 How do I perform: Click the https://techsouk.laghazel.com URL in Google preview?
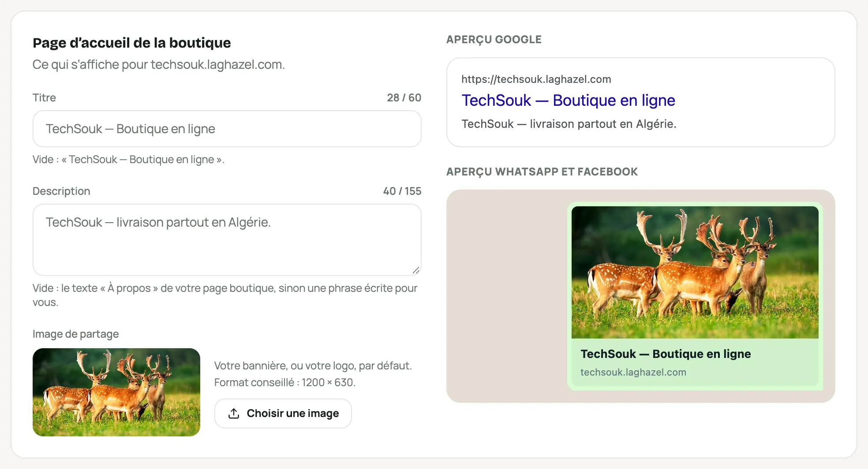[x=536, y=79]
